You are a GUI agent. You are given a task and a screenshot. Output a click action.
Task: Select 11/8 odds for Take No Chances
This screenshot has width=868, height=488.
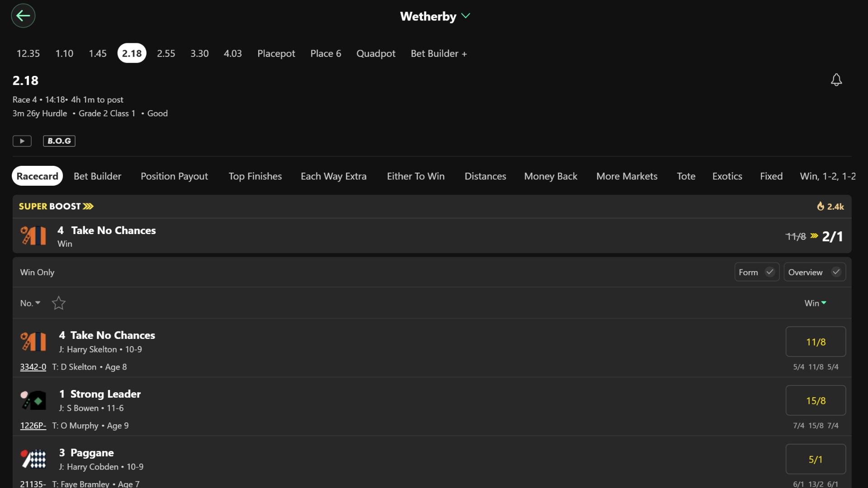click(816, 342)
